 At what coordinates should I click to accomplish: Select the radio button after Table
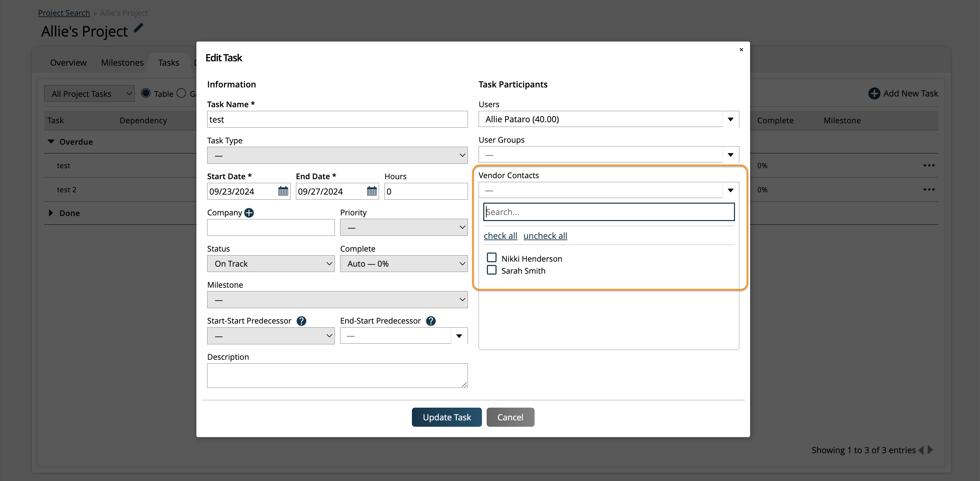click(x=181, y=93)
